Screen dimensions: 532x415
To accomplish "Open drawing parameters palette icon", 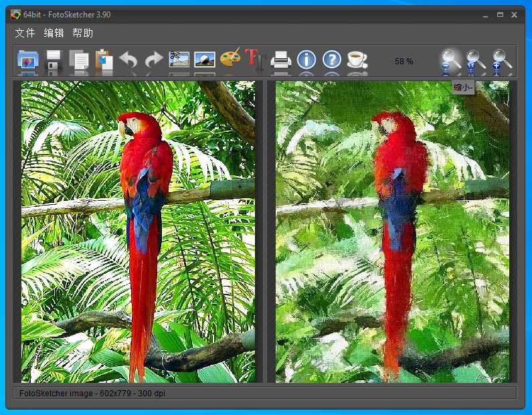I will tap(230, 59).
